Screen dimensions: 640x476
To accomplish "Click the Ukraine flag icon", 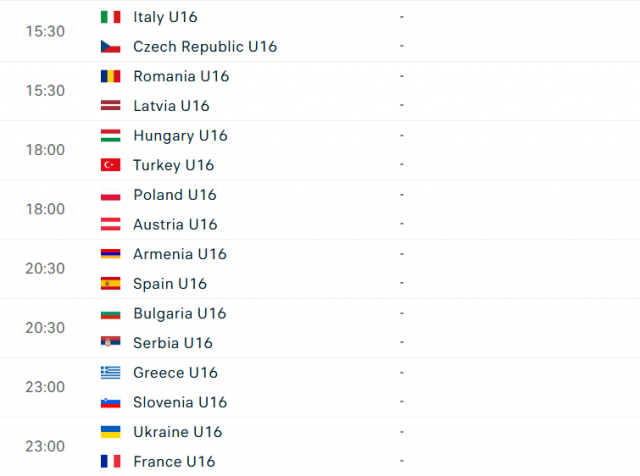I will 111,432.
